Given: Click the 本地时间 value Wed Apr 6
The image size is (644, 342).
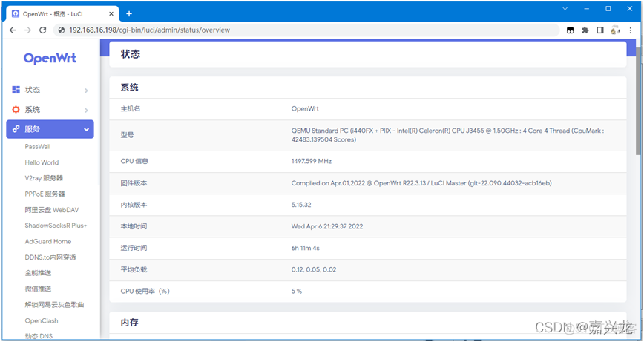Looking at the screenshot, I should click(327, 226).
